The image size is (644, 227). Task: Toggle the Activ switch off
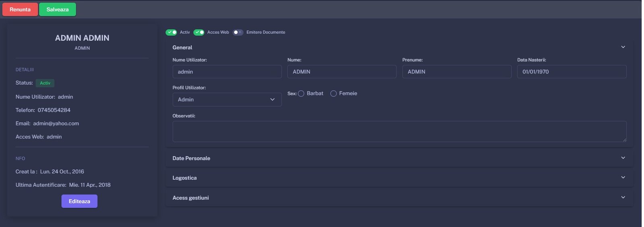(171, 32)
